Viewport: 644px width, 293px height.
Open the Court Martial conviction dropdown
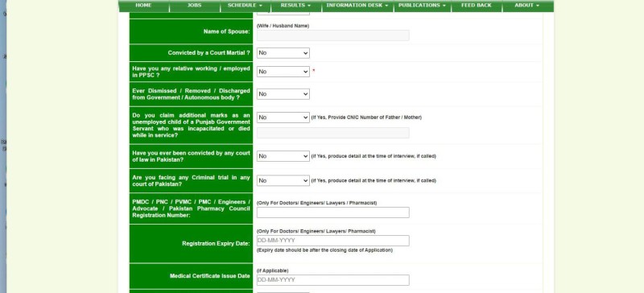coord(283,53)
